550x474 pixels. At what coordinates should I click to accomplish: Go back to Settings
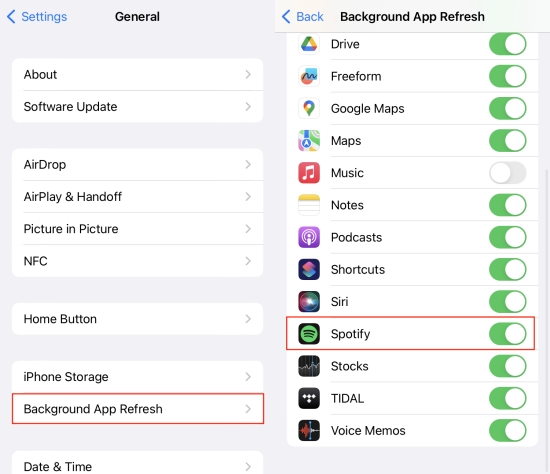pyautogui.click(x=37, y=16)
